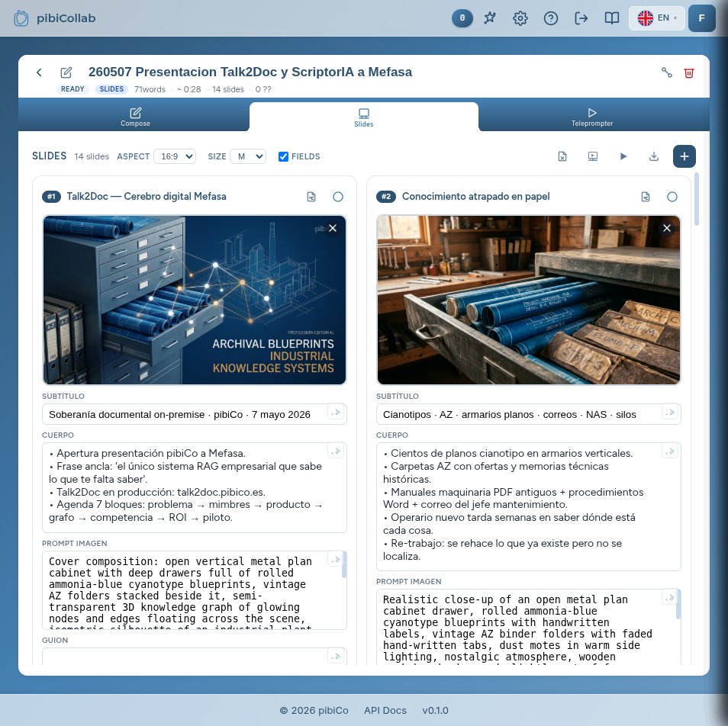The height and width of the screenshot is (726, 728).
Task: Open settings gear icon
Action: [x=520, y=18]
